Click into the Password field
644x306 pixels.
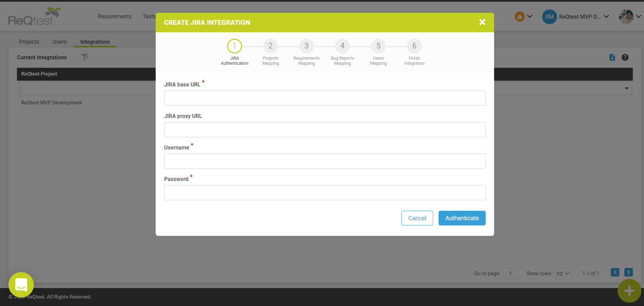[x=325, y=192]
